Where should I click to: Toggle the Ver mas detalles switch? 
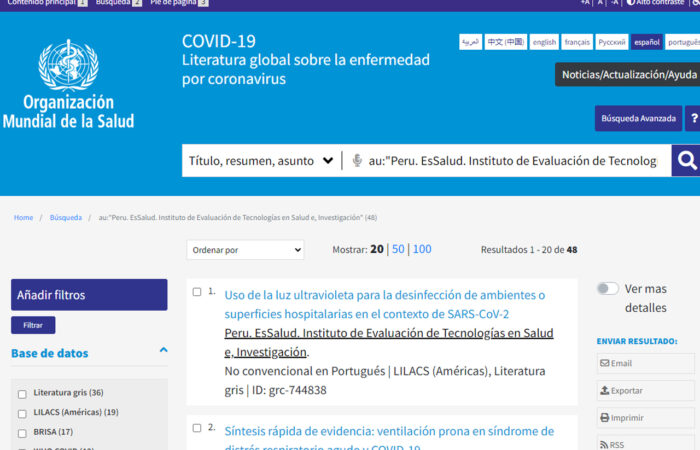click(x=608, y=288)
